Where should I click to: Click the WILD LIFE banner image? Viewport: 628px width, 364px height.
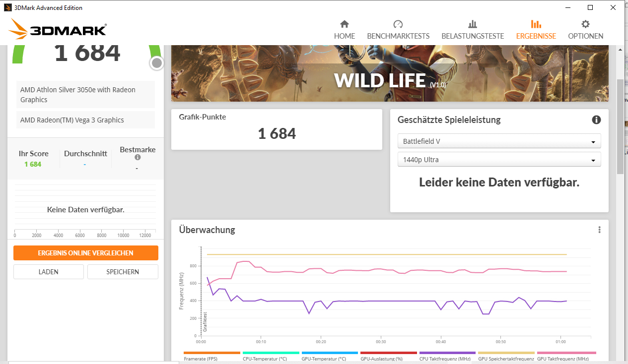(390, 73)
